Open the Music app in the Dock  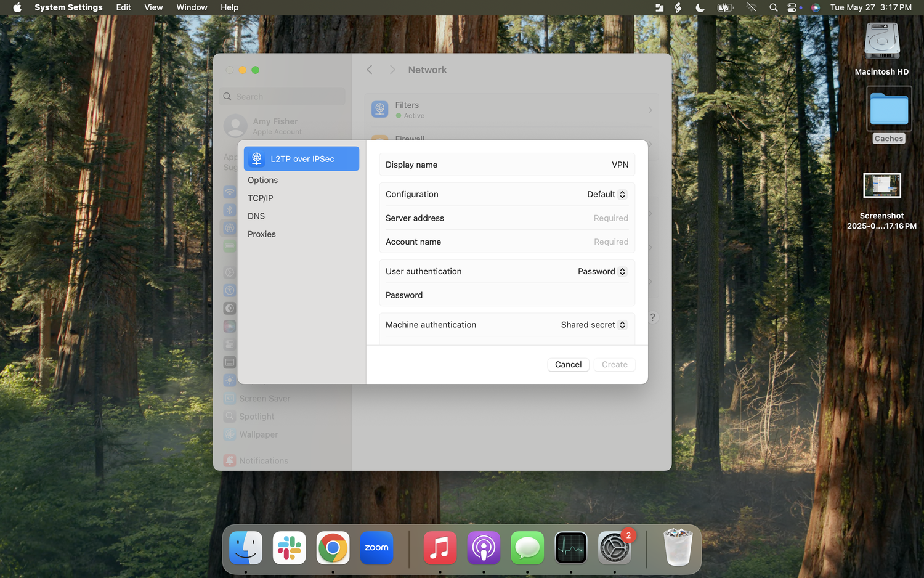click(440, 548)
